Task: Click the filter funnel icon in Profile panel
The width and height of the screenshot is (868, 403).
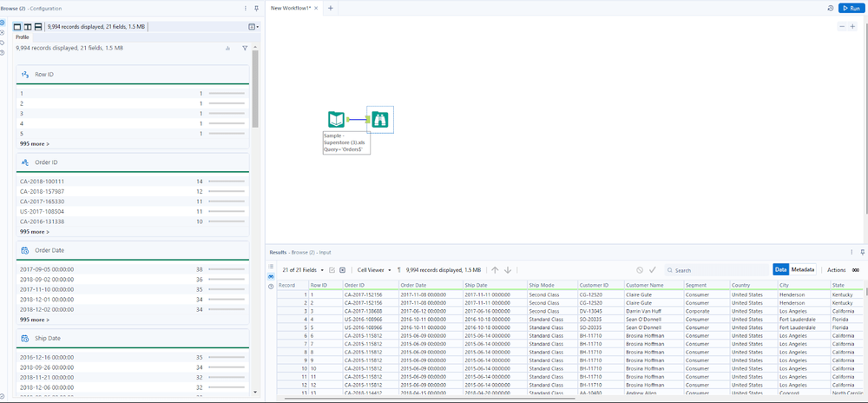Action: (245, 49)
